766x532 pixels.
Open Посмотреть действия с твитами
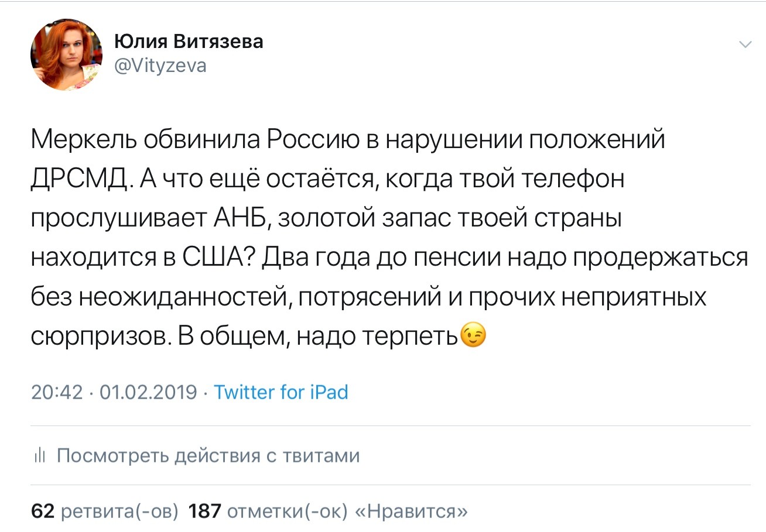tap(208, 455)
